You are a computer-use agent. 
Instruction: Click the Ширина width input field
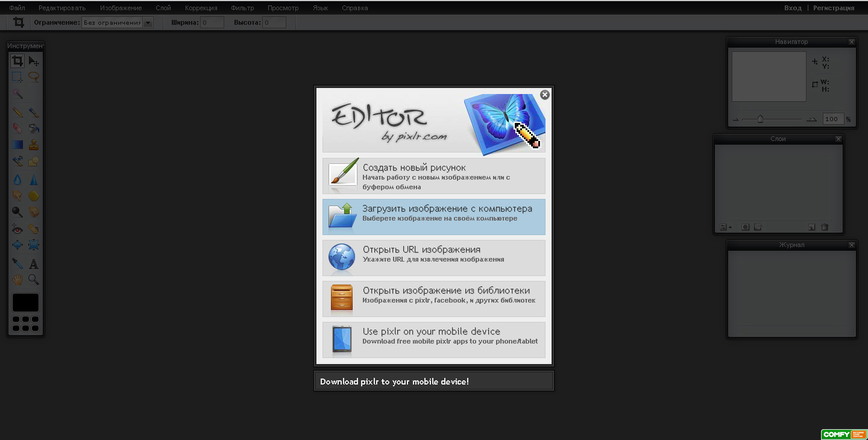(212, 22)
